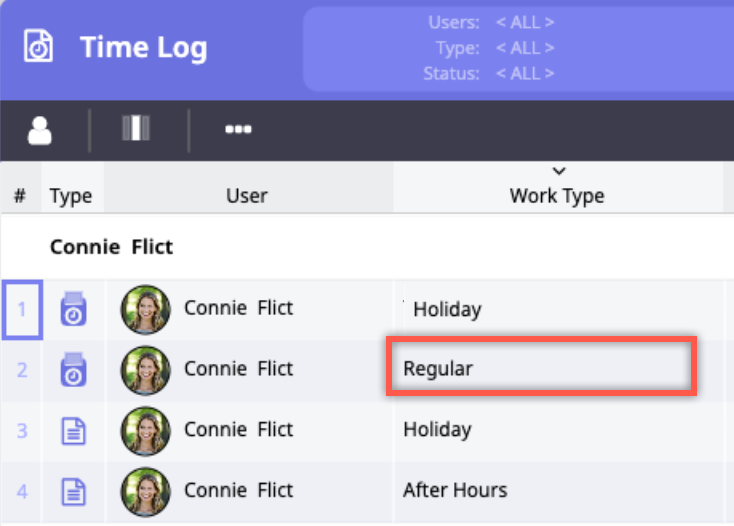Viewport: 734px width, 526px height.
Task: Select the After Hours work type cell
Action: [x=455, y=490]
